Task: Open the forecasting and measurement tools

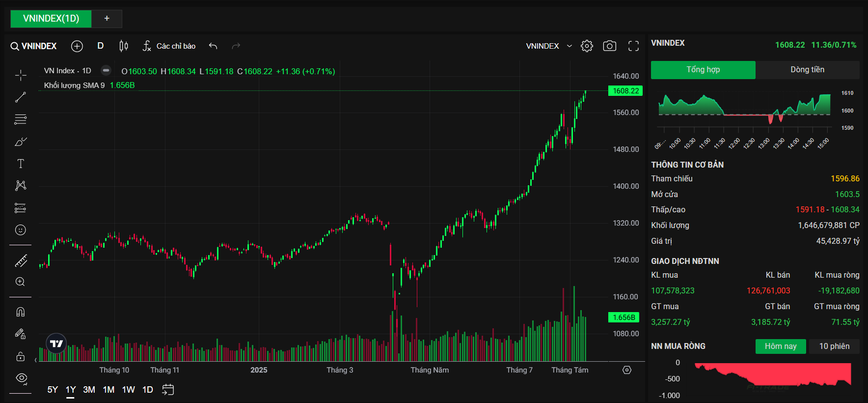Action: (x=21, y=208)
